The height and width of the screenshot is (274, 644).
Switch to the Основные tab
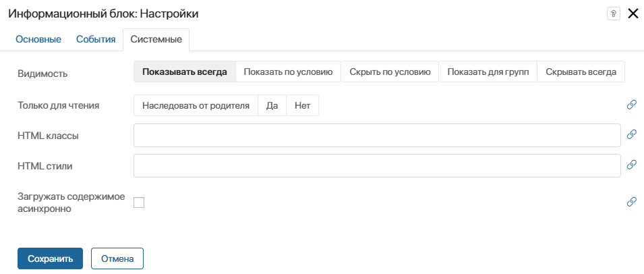(x=38, y=40)
